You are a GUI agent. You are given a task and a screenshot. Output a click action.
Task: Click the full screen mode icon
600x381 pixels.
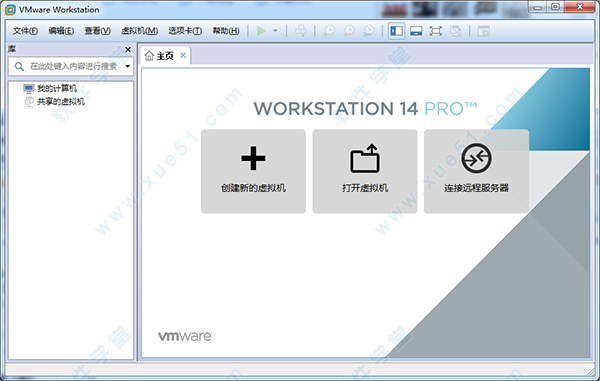point(435,31)
